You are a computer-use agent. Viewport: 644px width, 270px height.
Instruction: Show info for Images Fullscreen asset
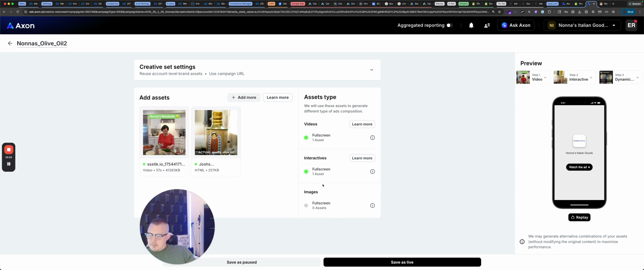pyautogui.click(x=372, y=206)
